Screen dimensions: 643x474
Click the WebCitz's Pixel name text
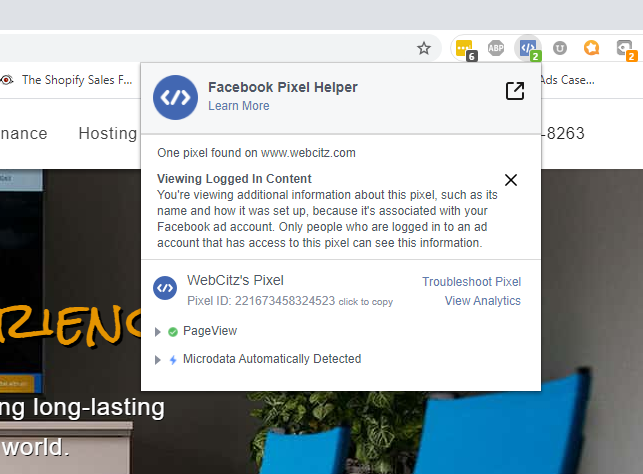(x=235, y=280)
